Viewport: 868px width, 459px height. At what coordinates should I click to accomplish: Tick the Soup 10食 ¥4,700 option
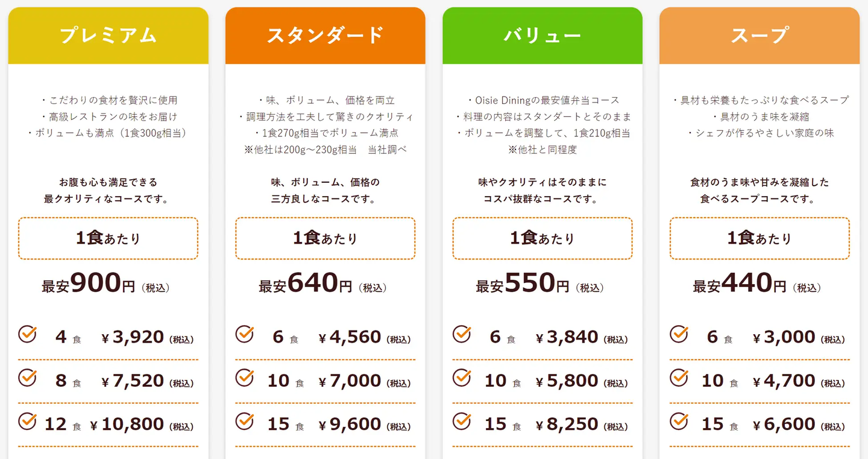679,378
